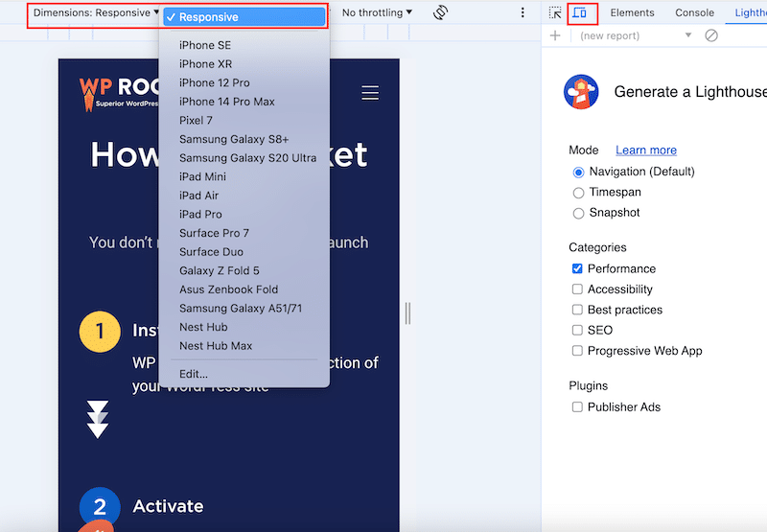Check Progressive Web App category
The width and height of the screenshot is (767, 532).
click(577, 351)
